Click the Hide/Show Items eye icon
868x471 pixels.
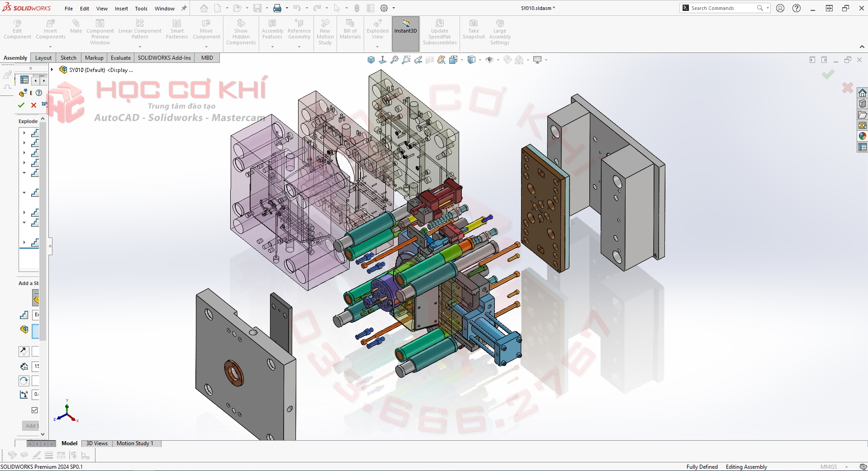pos(489,60)
